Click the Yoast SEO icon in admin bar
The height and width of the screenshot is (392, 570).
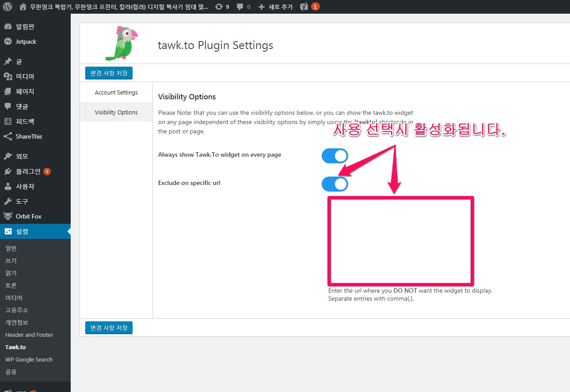[304, 7]
